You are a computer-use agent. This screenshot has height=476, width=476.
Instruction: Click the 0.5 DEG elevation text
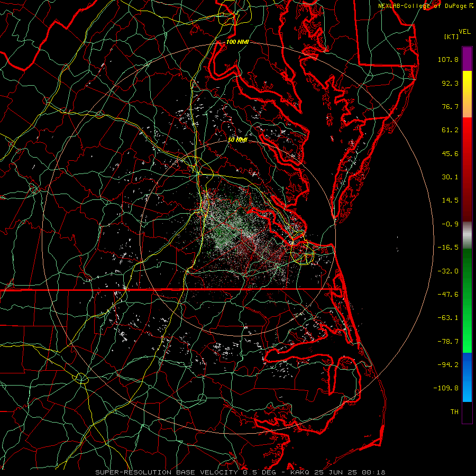[259, 472]
